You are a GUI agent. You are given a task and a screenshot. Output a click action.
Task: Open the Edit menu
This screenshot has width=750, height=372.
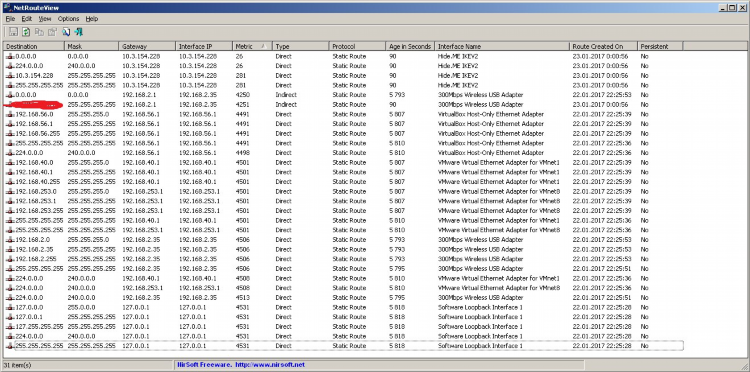pos(26,19)
